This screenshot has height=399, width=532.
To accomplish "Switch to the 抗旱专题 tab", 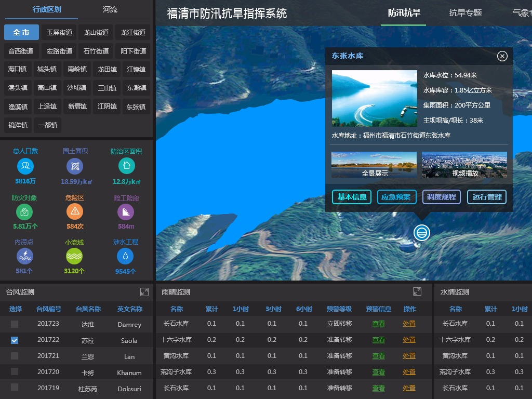I will click(465, 13).
